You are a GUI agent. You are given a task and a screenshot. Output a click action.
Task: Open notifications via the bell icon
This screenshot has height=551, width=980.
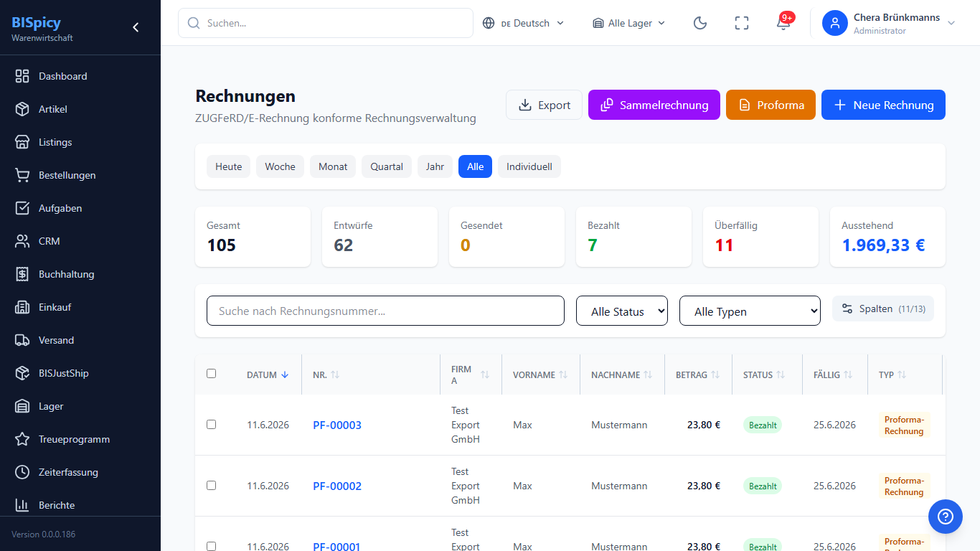[783, 23]
